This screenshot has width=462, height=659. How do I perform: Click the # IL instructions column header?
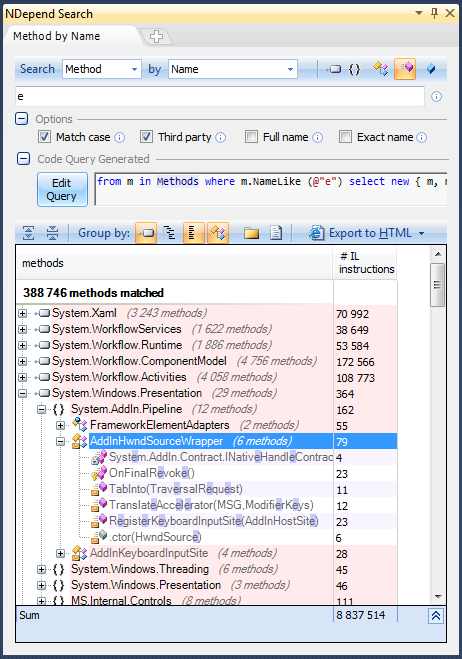pos(365,263)
